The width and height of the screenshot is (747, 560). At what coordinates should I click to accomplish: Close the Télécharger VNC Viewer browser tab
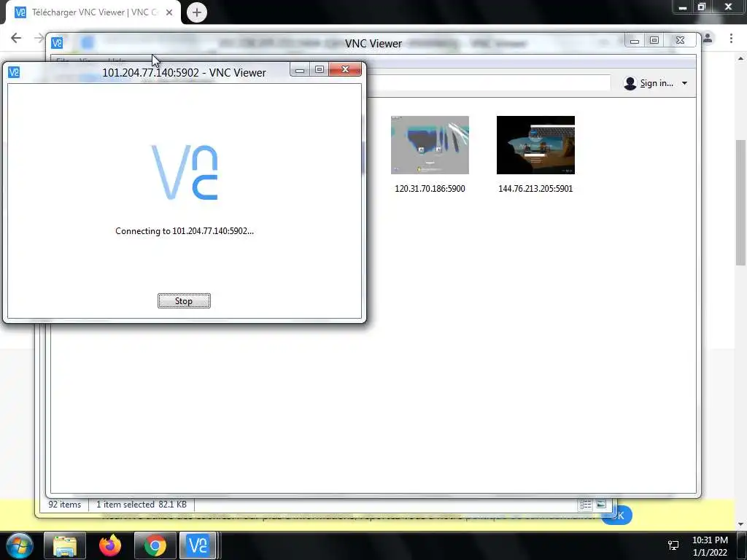pos(169,12)
